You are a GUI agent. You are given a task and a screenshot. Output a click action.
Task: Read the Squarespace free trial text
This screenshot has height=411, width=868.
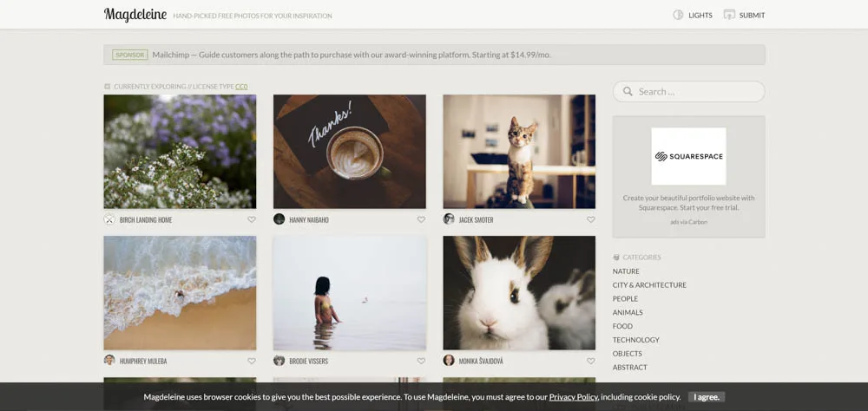coord(688,202)
